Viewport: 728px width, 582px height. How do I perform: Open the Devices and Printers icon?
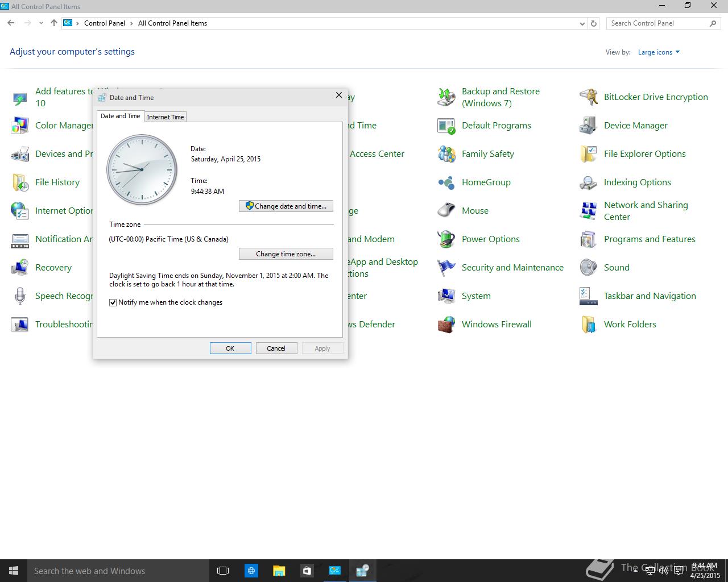click(x=20, y=154)
